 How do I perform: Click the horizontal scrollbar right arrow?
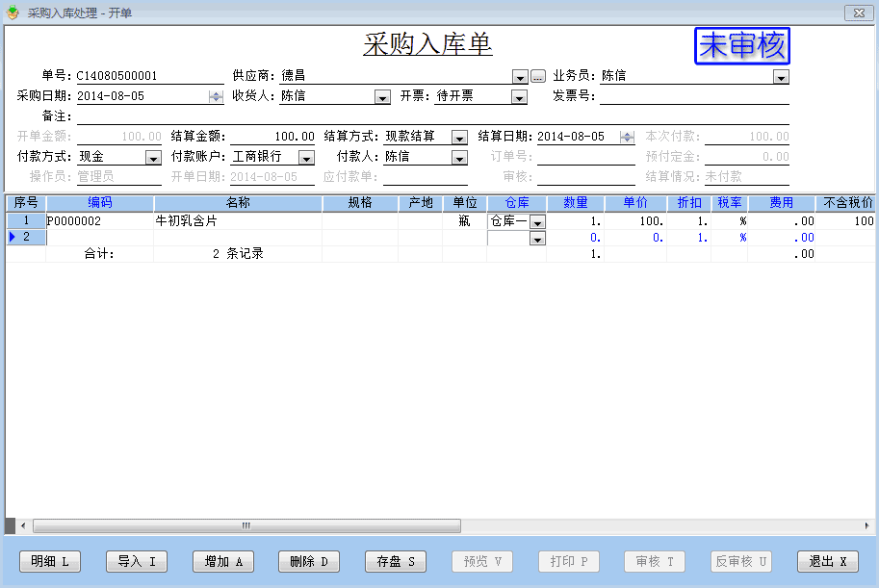coord(869,526)
